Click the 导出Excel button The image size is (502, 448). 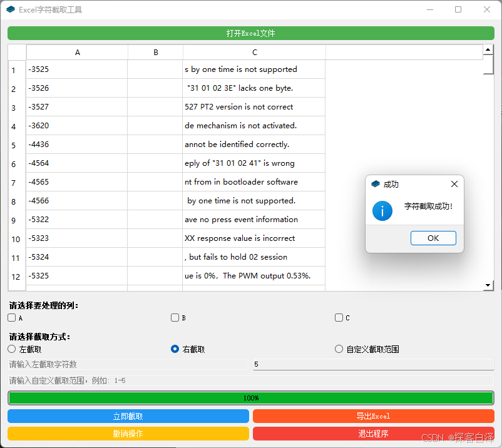pos(374,416)
